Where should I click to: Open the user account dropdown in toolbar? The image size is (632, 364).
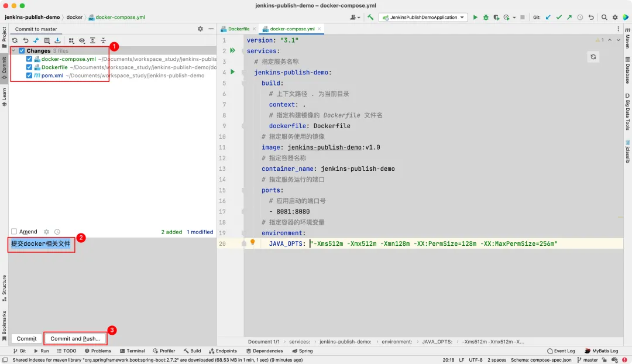pyautogui.click(x=355, y=18)
